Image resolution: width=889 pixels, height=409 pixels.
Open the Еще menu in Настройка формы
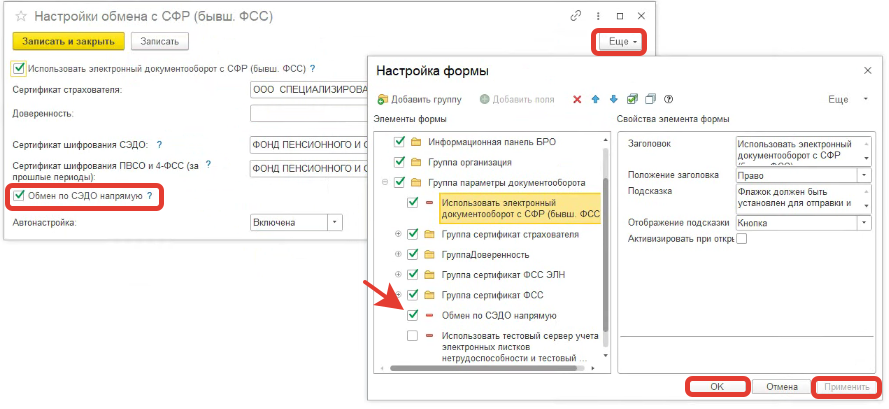click(848, 99)
